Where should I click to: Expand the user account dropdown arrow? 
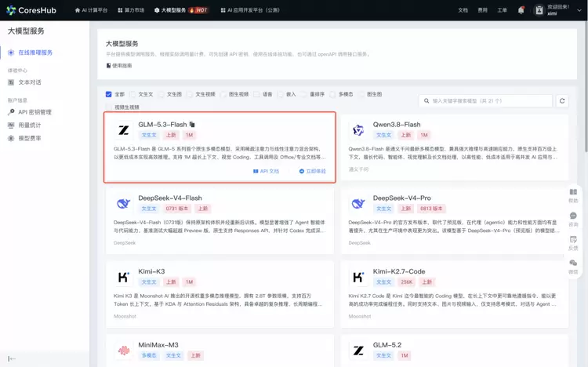pos(579,10)
